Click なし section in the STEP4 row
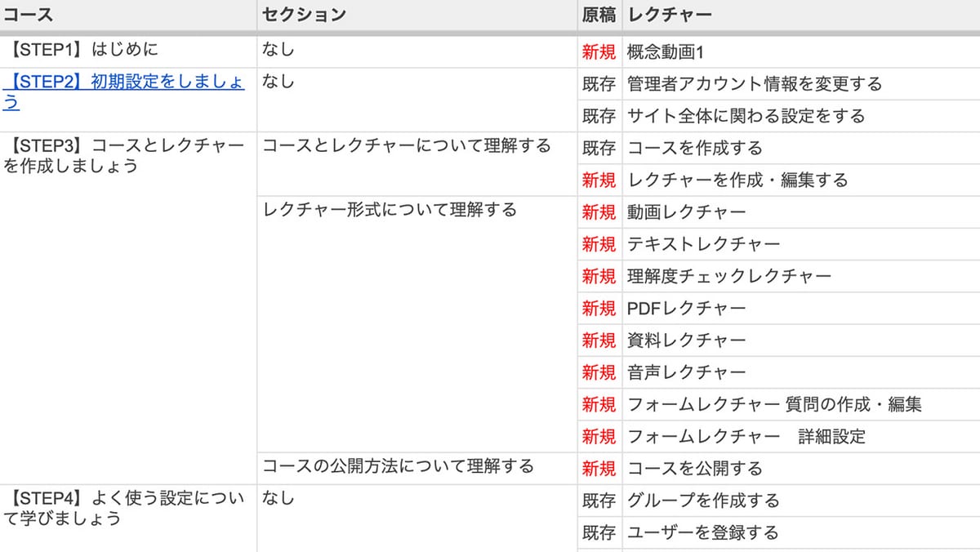The image size is (980, 552). pyautogui.click(x=416, y=519)
